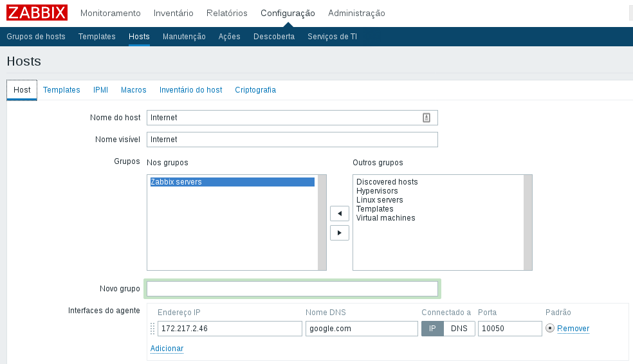Go to Grupos de hosts submenu
Viewport: 633px width, 364px height.
(x=36, y=37)
